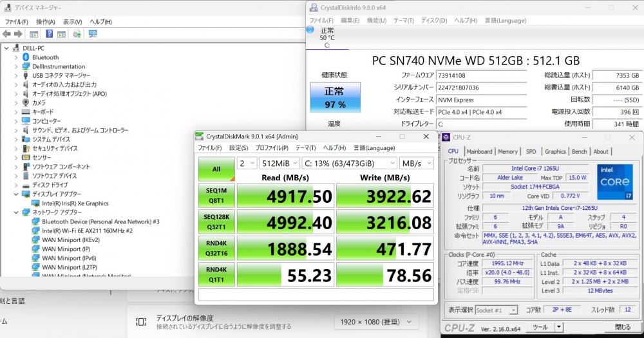
Task: Open the unit dropdown showing MB/s
Action: point(417,164)
